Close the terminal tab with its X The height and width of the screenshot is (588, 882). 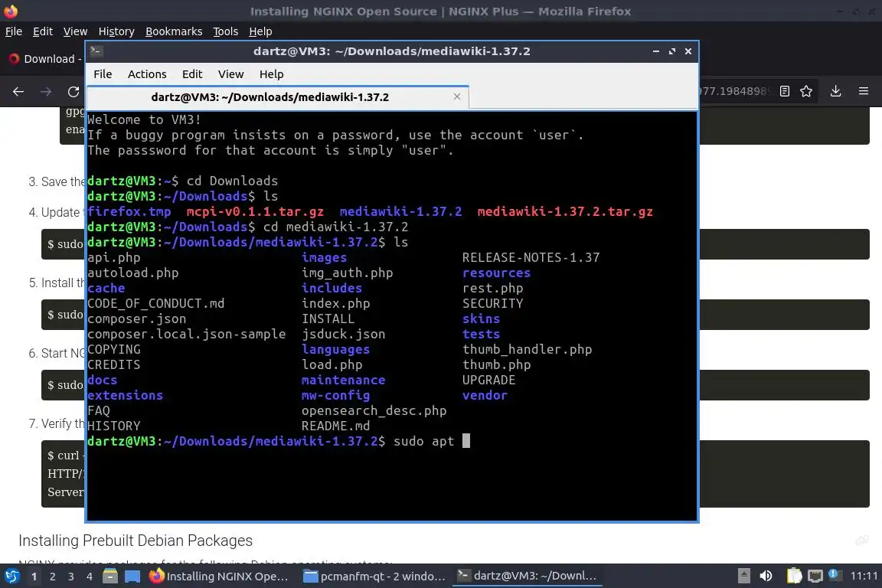click(x=457, y=96)
